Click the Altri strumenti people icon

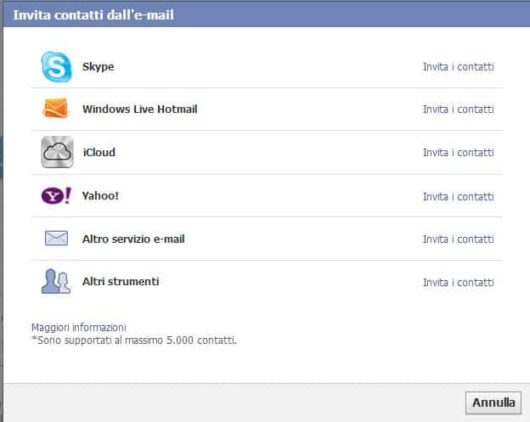pos(56,281)
